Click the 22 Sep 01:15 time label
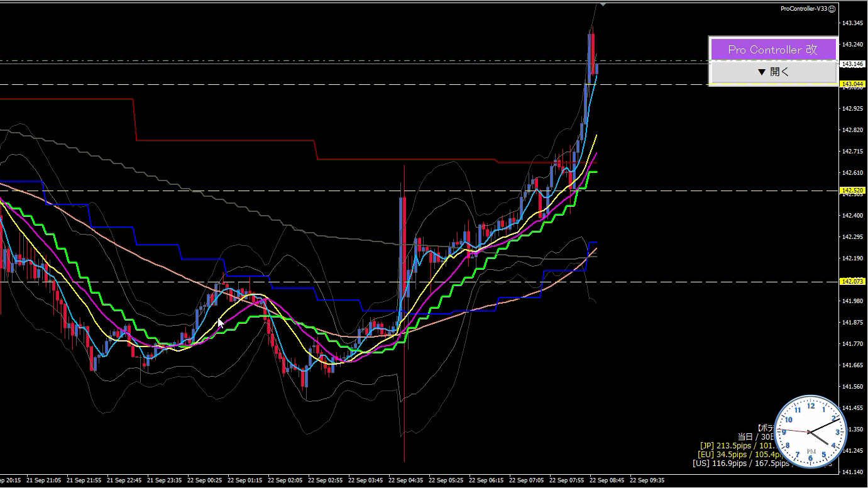This screenshot has width=868, height=488. pyautogui.click(x=244, y=480)
